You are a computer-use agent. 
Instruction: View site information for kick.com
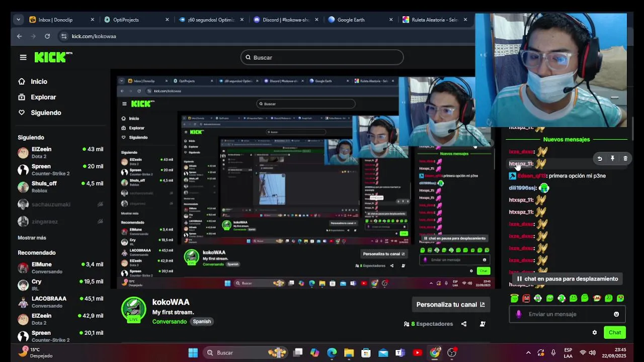pyautogui.click(x=63, y=36)
